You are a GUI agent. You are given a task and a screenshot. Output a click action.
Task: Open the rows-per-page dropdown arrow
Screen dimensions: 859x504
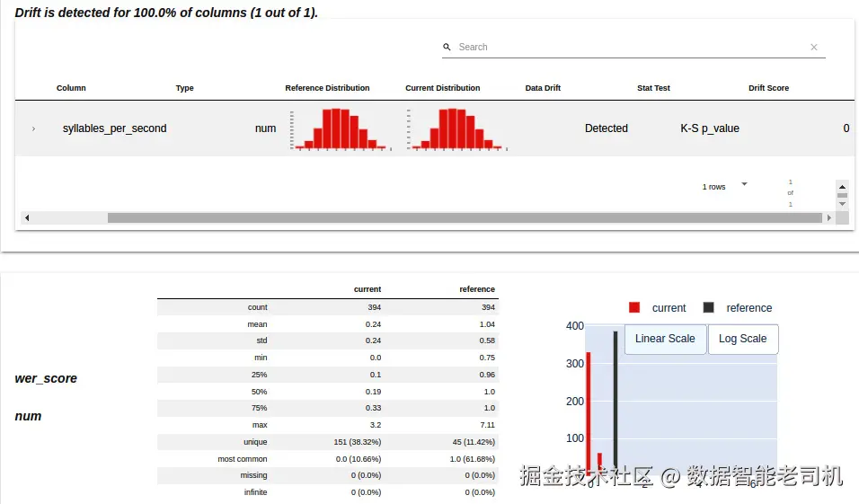point(744,184)
